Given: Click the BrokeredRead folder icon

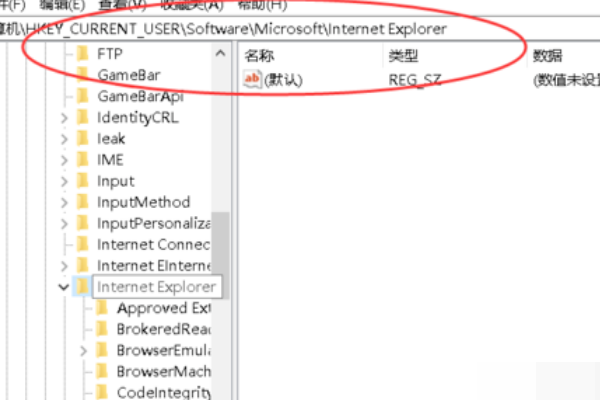Looking at the screenshot, I should (102, 329).
